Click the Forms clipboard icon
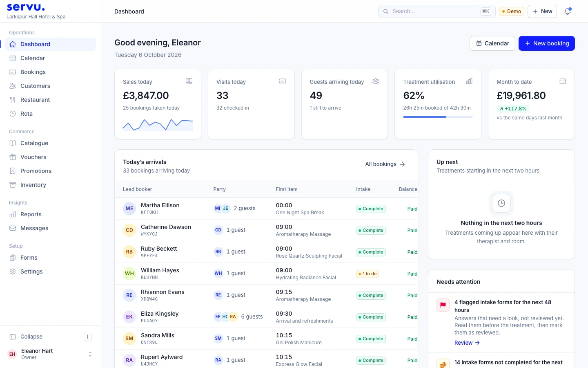 click(13, 258)
